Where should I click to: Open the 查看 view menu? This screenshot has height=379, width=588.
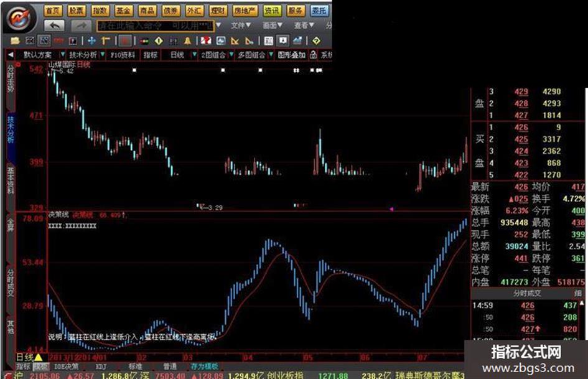pos(304,26)
